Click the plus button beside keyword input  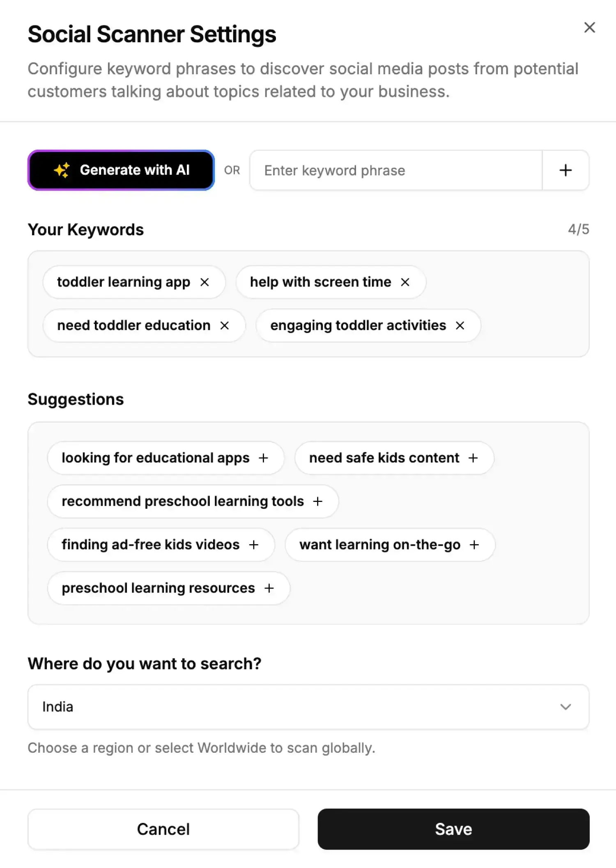click(565, 170)
